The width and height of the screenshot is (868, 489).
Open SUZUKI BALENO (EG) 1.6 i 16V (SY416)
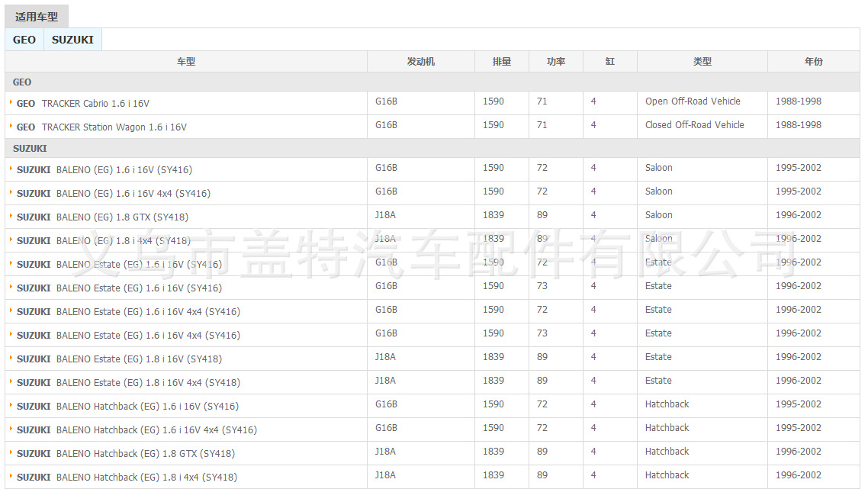[x=104, y=170]
